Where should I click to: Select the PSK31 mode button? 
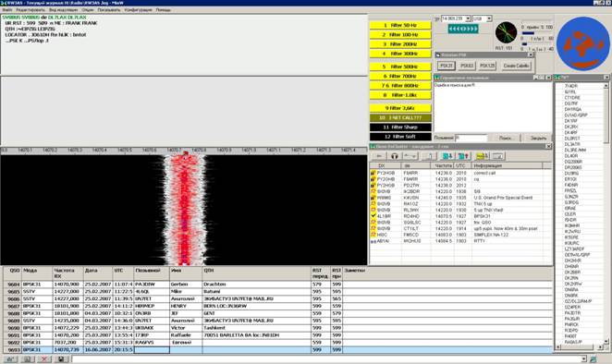tap(447, 66)
